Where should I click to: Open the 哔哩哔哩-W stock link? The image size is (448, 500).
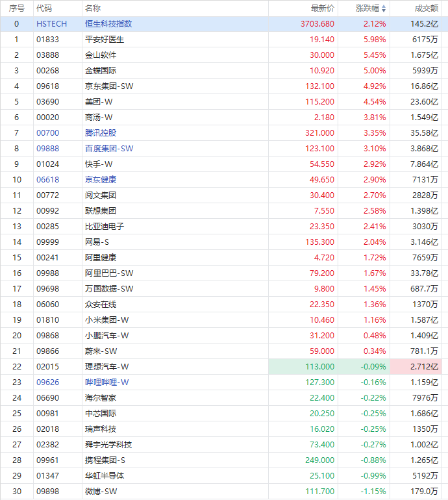pyautogui.click(x=107, y=382)
